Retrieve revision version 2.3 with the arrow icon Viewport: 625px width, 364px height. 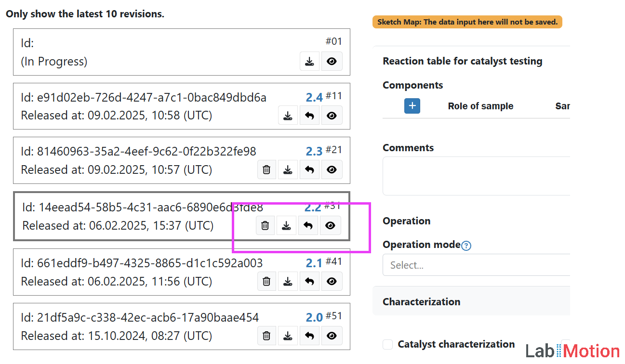pyautogui.click(x=309, y=170)
